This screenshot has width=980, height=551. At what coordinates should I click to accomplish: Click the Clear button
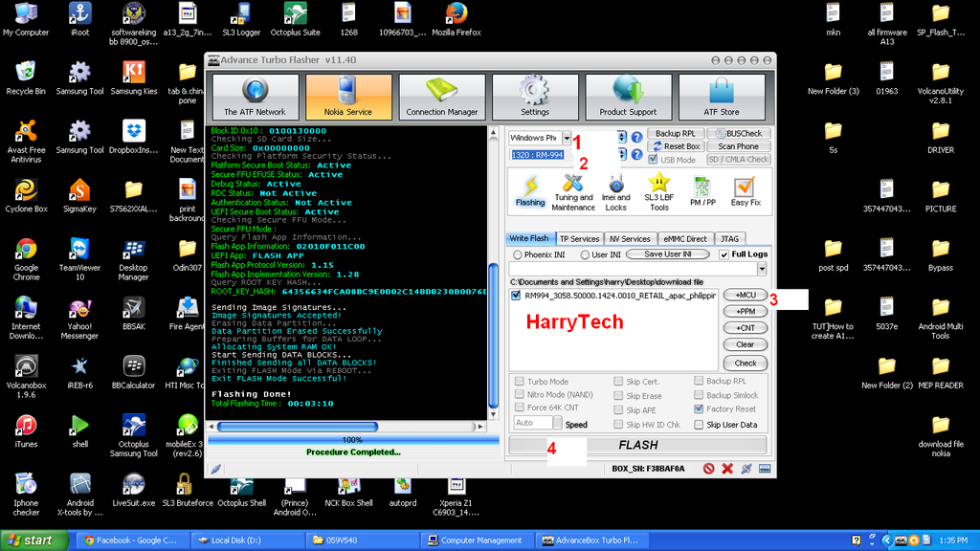(x=745, y=344)
